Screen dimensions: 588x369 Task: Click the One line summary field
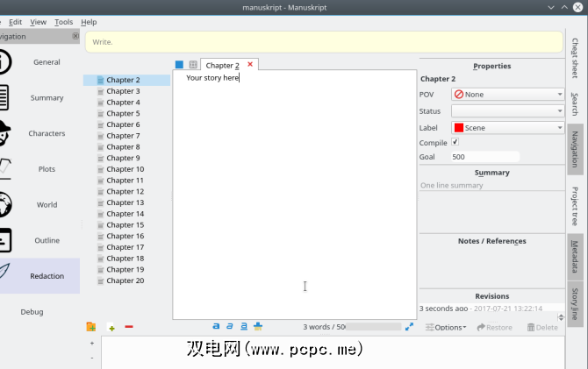(x=492, y=186)
